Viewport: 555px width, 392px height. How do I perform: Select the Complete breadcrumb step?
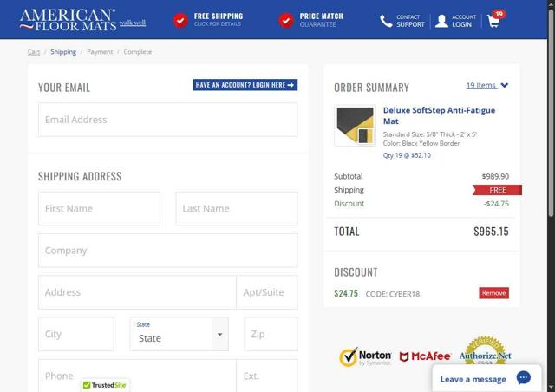(138, 52)
